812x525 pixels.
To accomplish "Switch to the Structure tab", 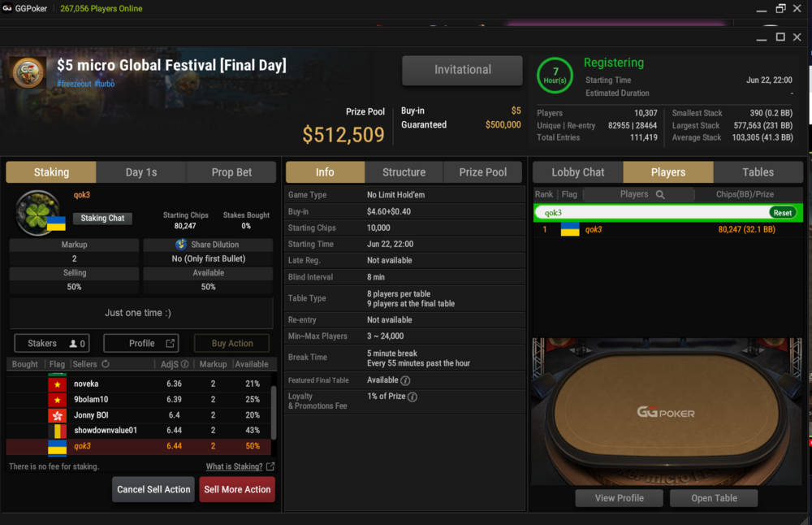I will click(x=404, y=172).
